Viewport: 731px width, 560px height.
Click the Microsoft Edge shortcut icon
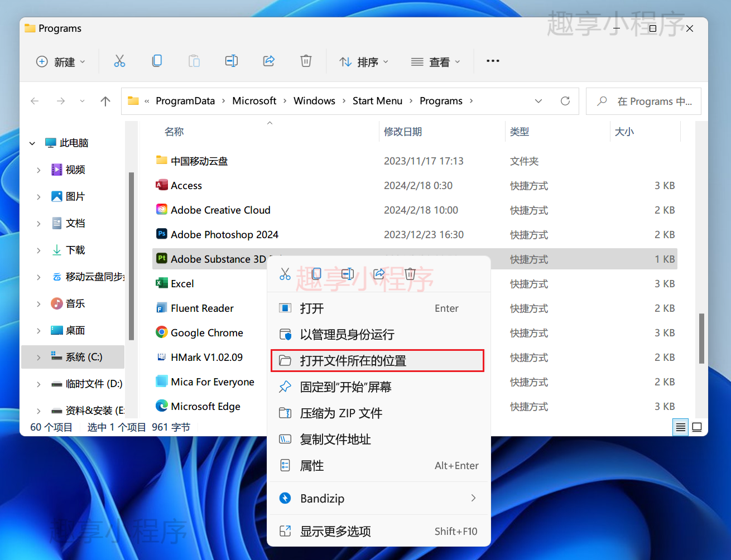(x=162, y=406)
